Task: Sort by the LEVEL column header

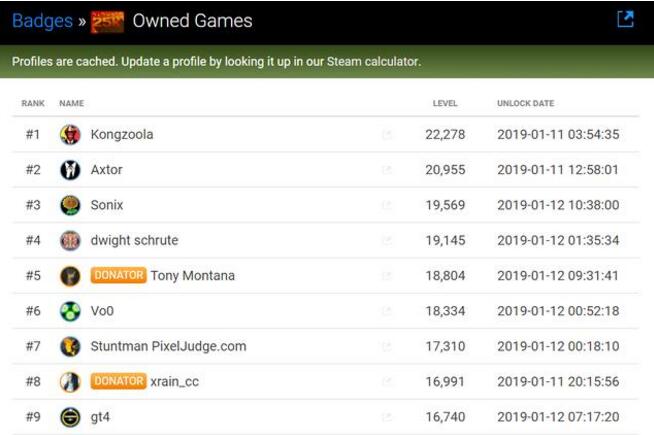Action: point(445,103)
